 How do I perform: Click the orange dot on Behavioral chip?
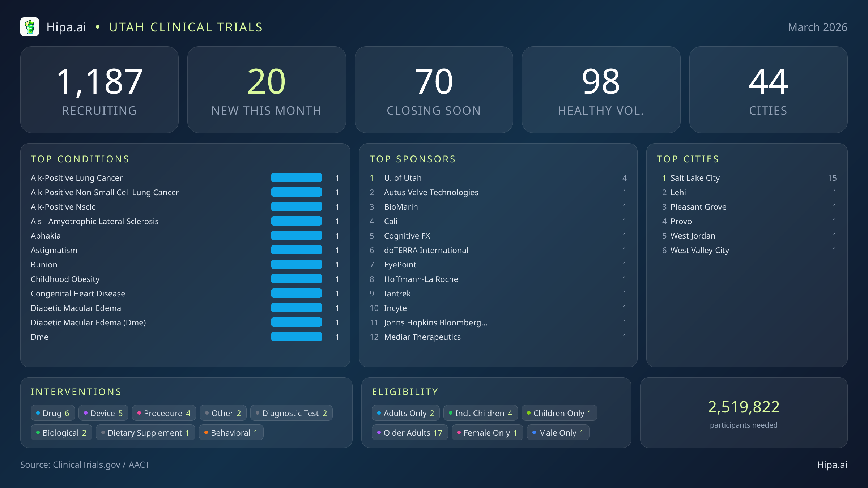pyautogui.click(x=205, y=432)
